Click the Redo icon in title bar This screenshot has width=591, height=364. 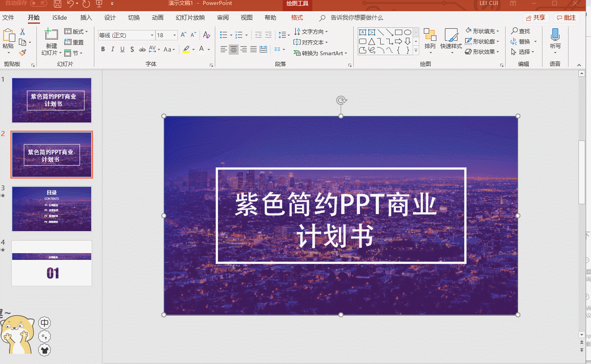[x=86, y=4]
